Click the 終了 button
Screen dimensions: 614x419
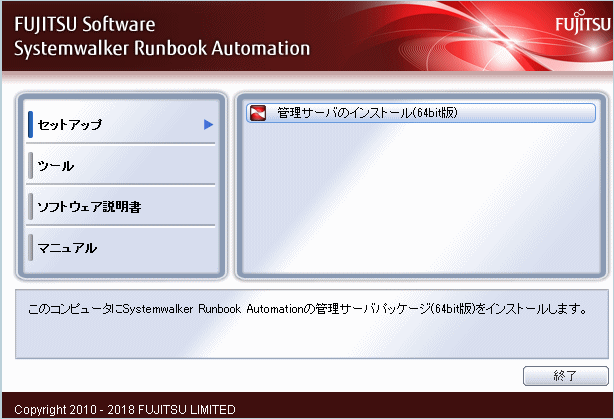tap(565, 376)
